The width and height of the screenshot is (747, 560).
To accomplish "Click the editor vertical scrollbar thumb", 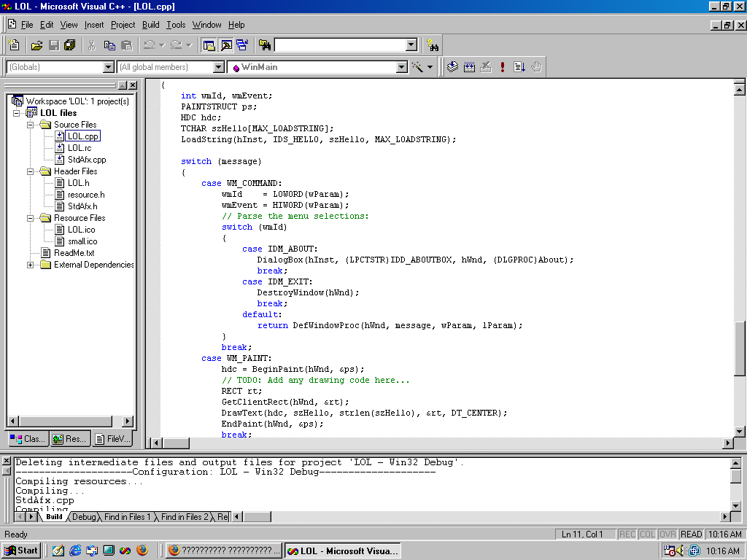I will pyautogui.click(x=740, y=349).
